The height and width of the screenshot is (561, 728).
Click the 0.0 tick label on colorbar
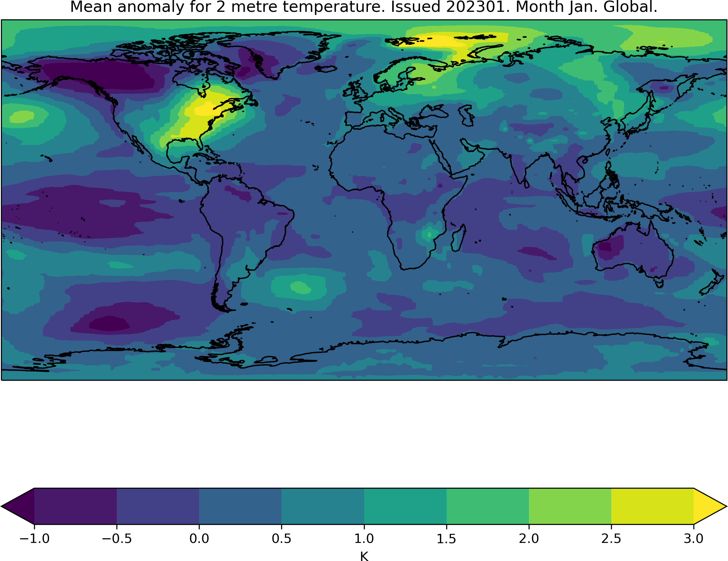[199, 538]
